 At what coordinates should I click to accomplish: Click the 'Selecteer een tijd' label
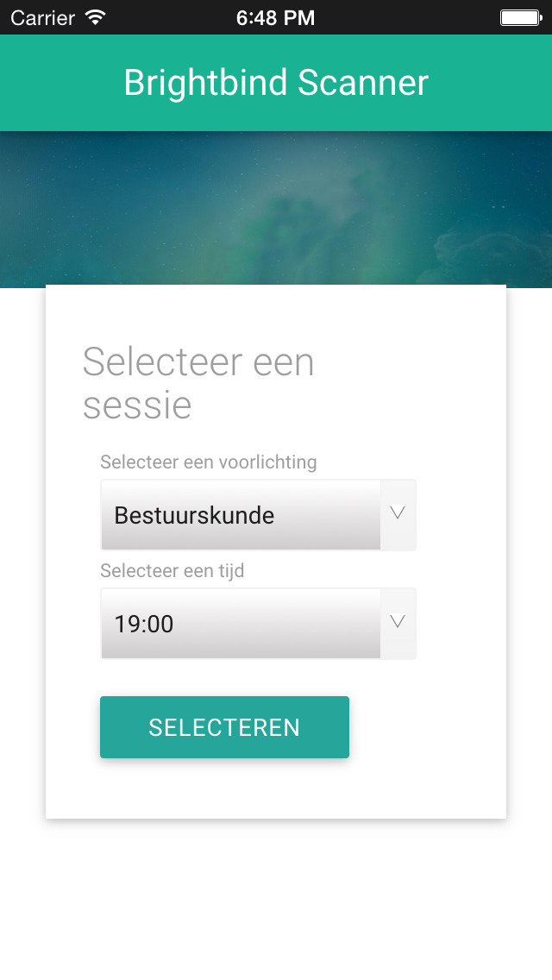(172, 570)
